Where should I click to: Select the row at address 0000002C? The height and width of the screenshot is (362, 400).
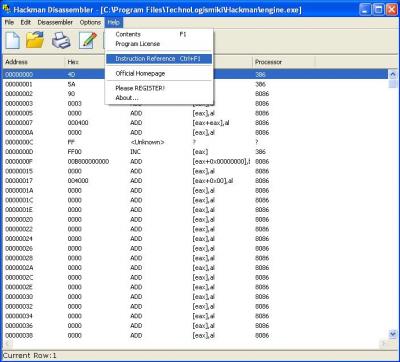coord(196,278)
